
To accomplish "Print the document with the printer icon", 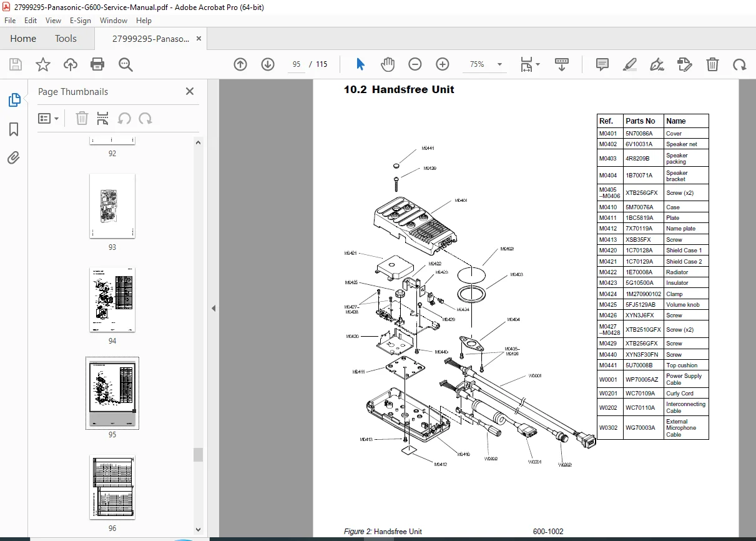I will pyautogui.click(x=97, y=64).
